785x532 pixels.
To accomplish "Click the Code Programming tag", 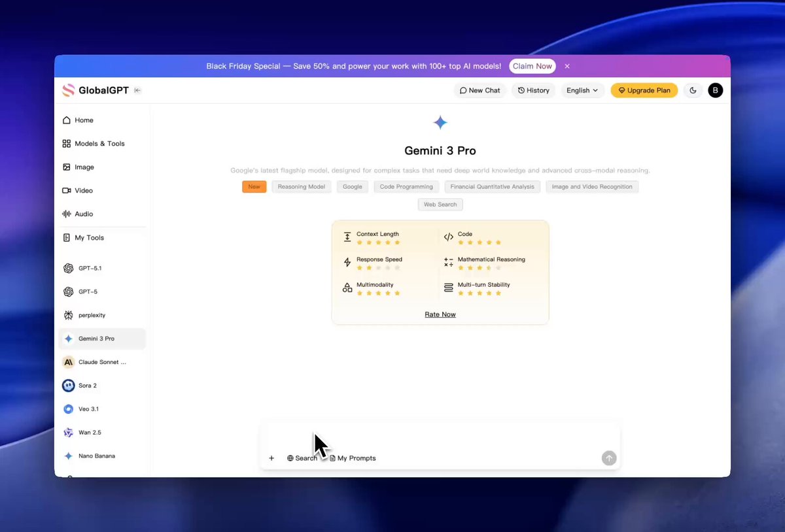I will coord(406,187).
